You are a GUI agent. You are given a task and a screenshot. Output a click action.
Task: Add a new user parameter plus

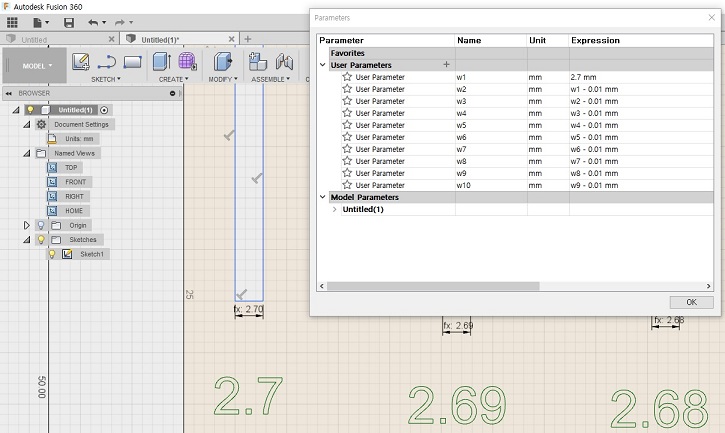click(446, 64)
